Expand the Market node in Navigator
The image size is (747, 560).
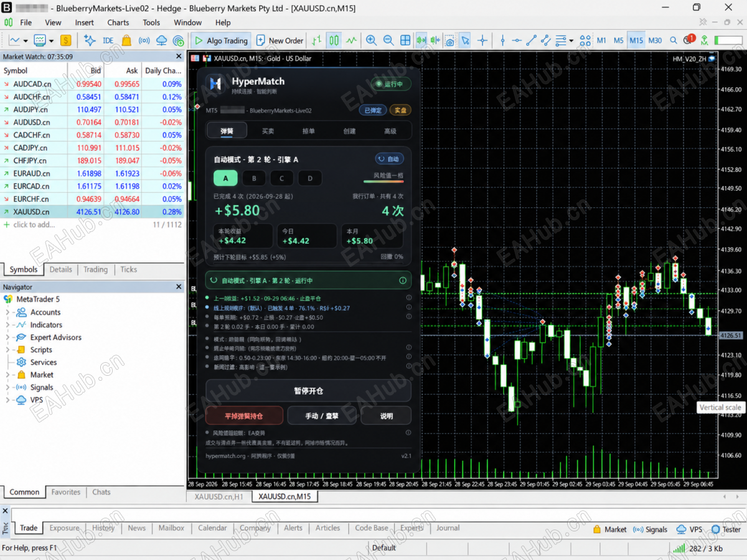click(8, 375)
